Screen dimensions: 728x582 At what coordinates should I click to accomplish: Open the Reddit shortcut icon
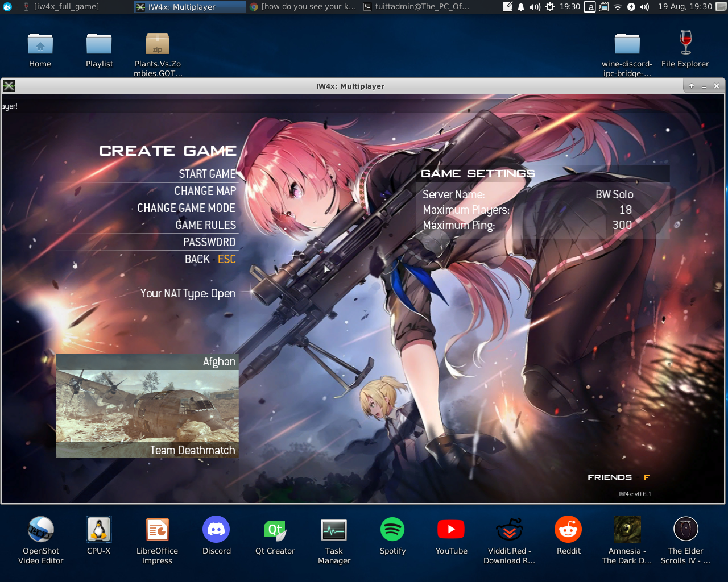[x=568, y=535]
